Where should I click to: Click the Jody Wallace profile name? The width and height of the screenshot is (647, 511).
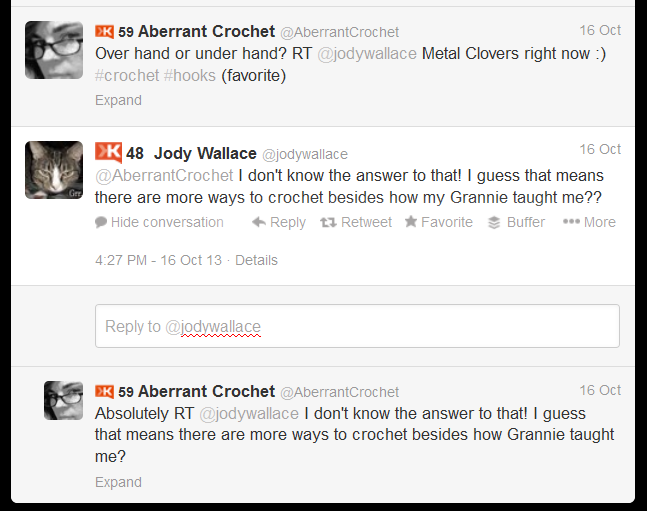click(x=205, y=153)
